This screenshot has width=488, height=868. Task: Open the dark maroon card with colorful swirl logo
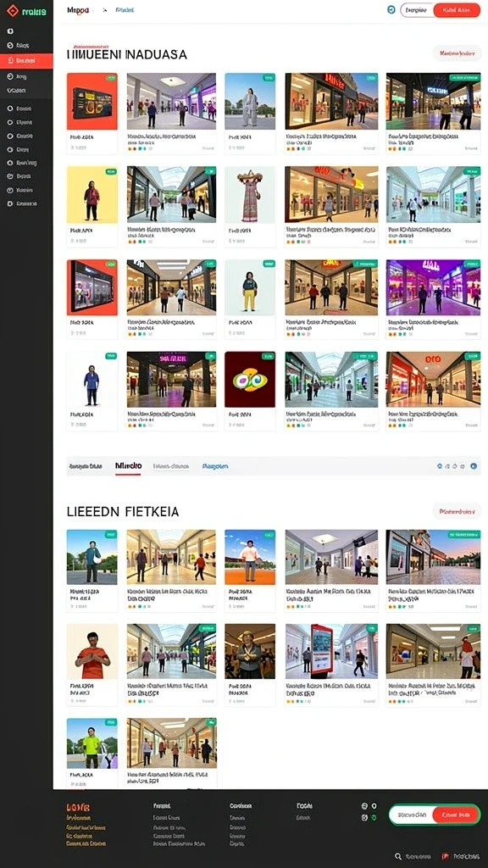click(x=250, y=392)
